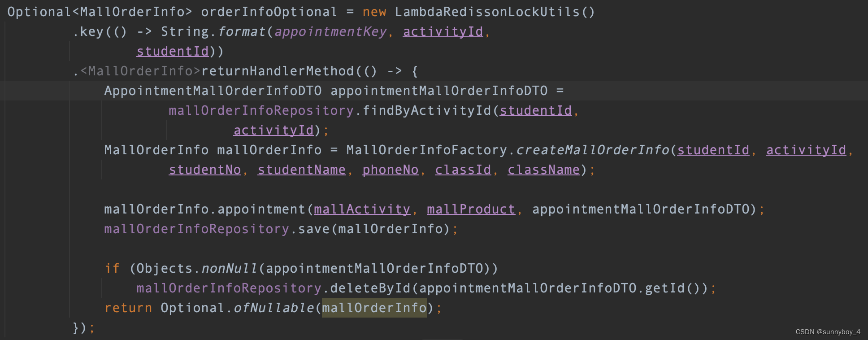Click the highlighted mallOrderInfo in return statement
868x340 pixels.
(374, 308)
